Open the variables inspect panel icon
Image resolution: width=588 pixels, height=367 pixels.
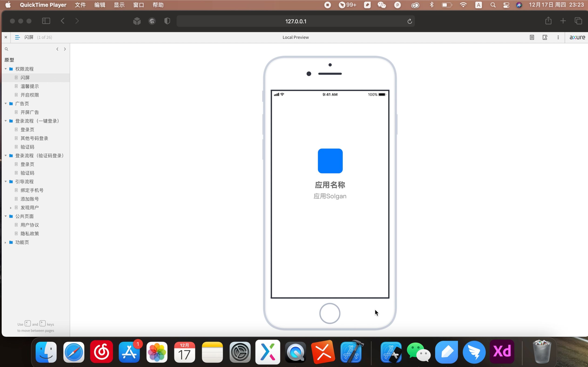tap(545, 37)
